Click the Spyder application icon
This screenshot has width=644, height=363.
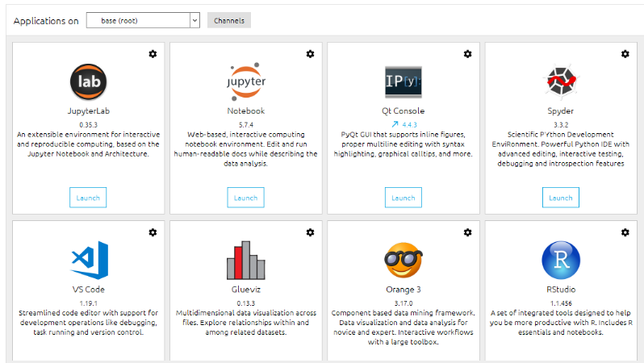click(x=560, y=81)
